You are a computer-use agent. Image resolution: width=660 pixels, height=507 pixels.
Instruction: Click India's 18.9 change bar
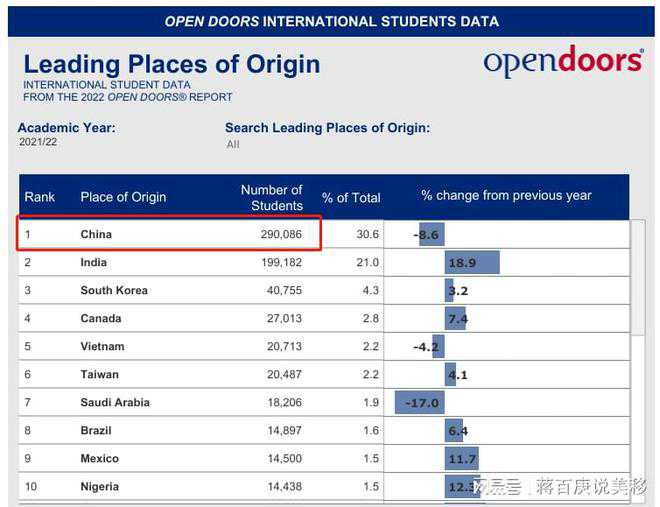point(471,263)
